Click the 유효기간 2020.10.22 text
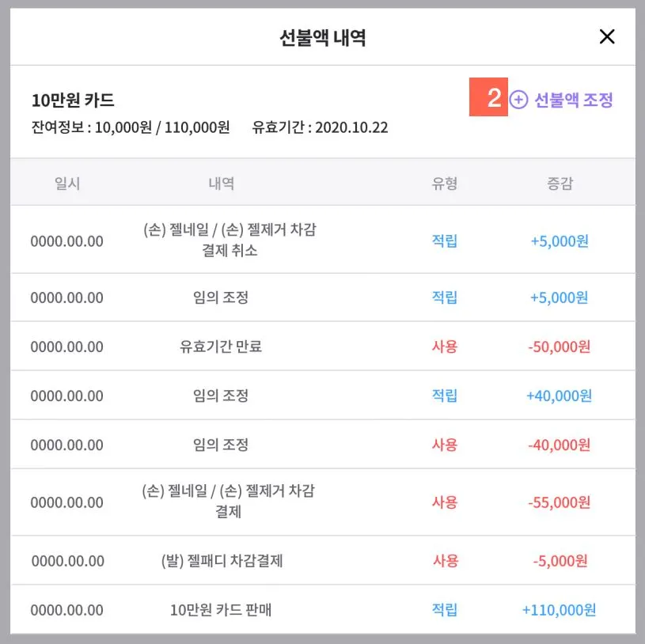The image size is (645, 644). [320, 127]
